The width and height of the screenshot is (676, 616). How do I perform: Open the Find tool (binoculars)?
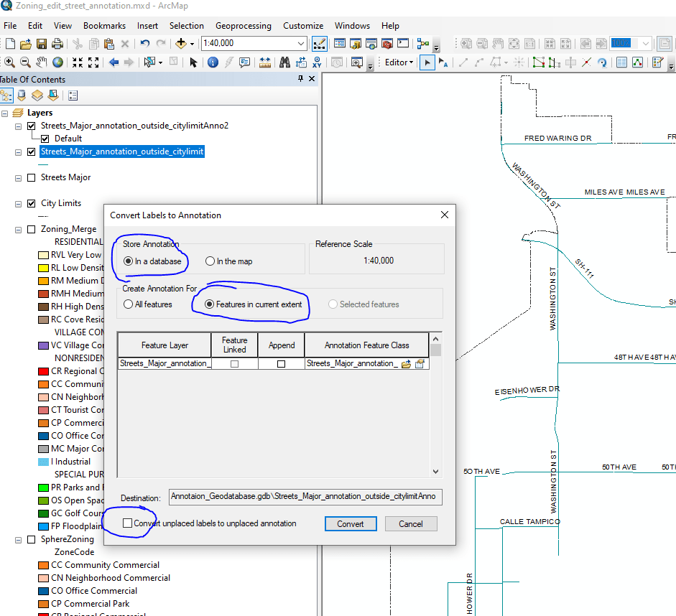point(285,61)
